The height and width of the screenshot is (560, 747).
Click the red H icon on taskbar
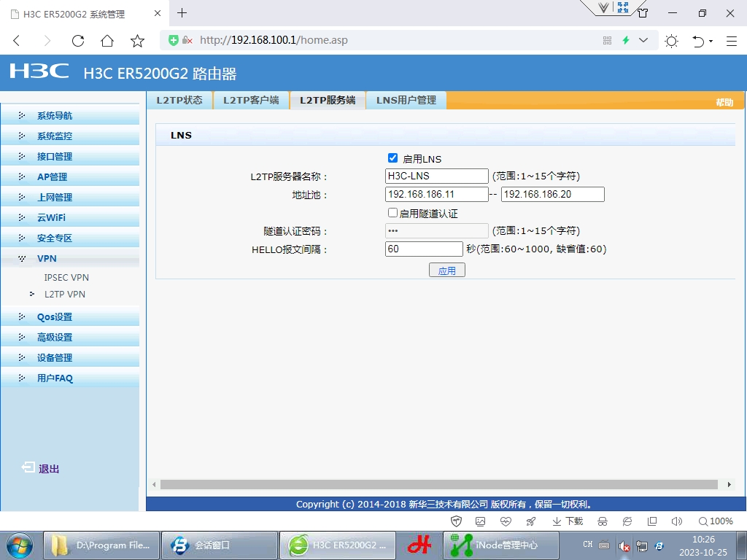pos(419,545)
